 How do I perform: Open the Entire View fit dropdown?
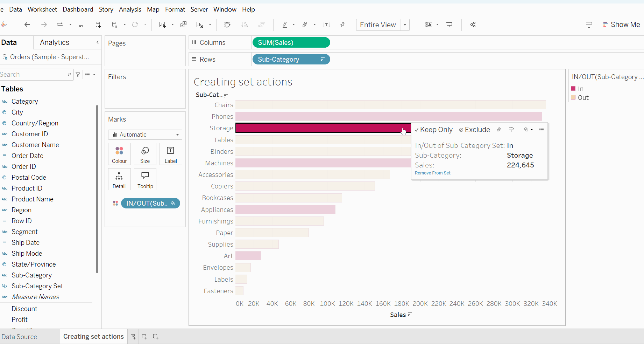click(x=405, y=25)
